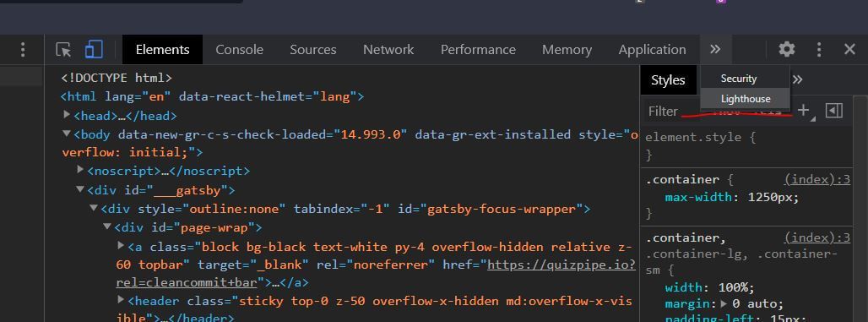Screen dimensions: 868x322
Task: Switch to the Elements tab
Action: tap(162, 49)
